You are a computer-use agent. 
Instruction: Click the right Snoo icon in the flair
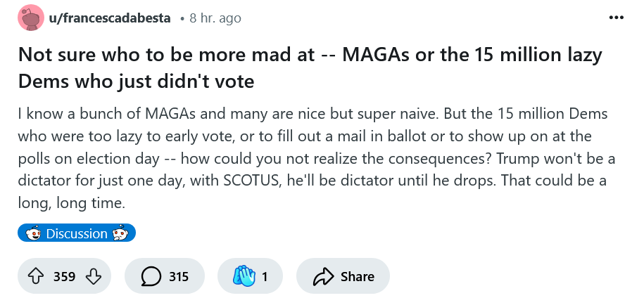[120, 233]
